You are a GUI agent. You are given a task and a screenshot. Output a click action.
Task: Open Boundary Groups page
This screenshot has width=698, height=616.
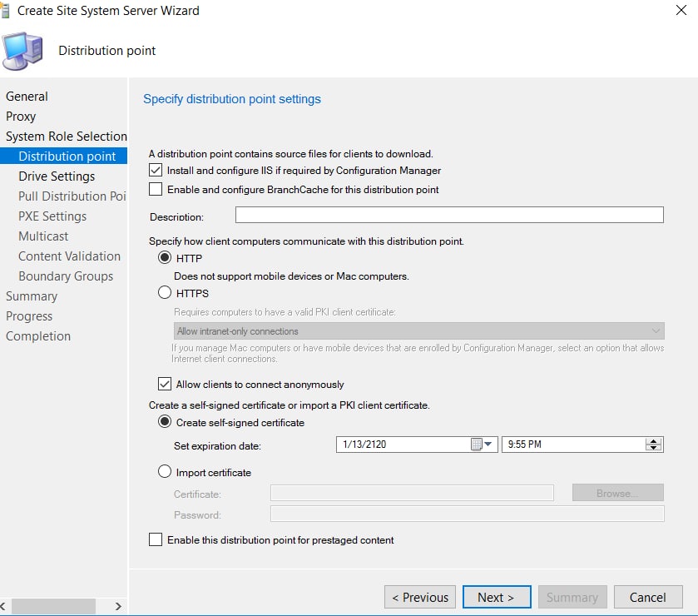66,276
